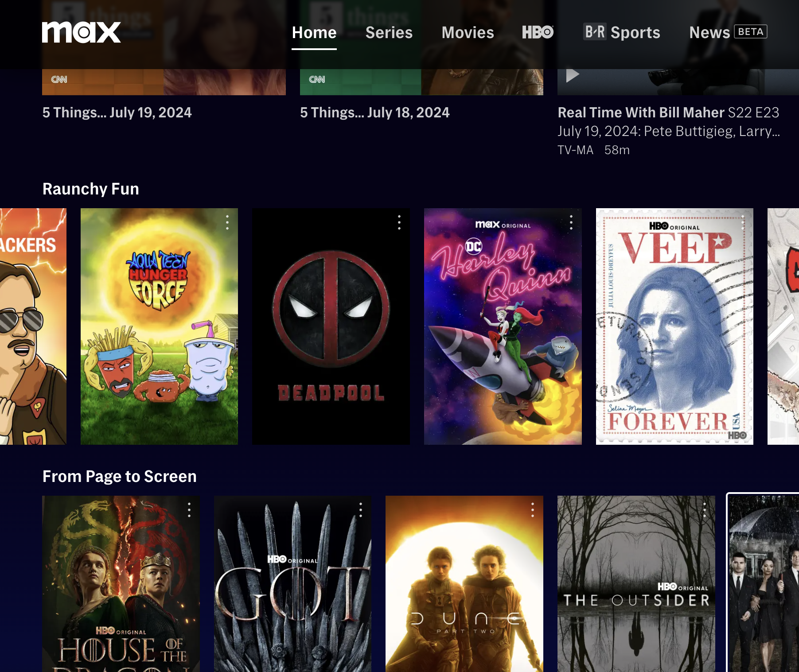Open the highlighted poster after The Outsider

coord(764,583)
